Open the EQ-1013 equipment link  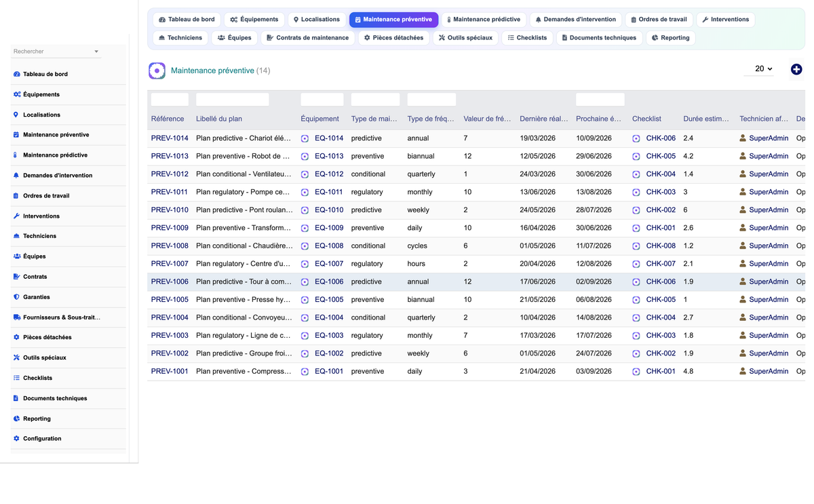pos(329,156)
